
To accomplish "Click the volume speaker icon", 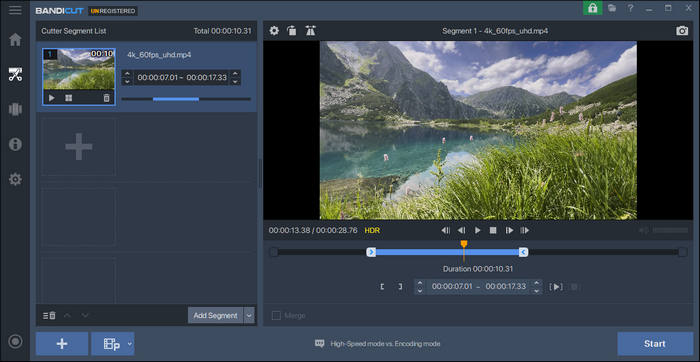I will click(x=644, y=230).
